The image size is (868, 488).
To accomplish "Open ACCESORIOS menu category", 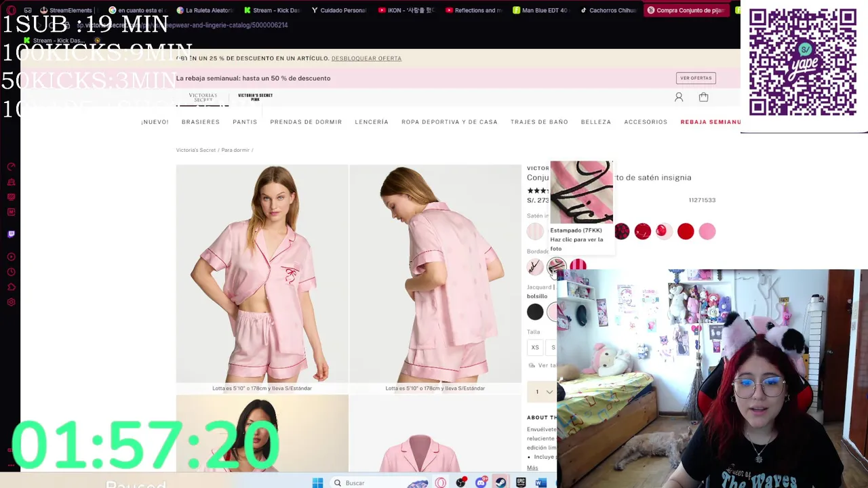I will 646,122.
